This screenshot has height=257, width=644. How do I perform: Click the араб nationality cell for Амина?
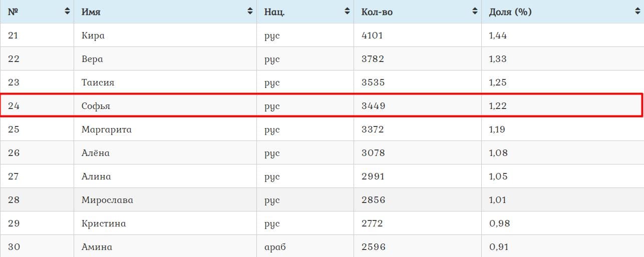(275, 247)
